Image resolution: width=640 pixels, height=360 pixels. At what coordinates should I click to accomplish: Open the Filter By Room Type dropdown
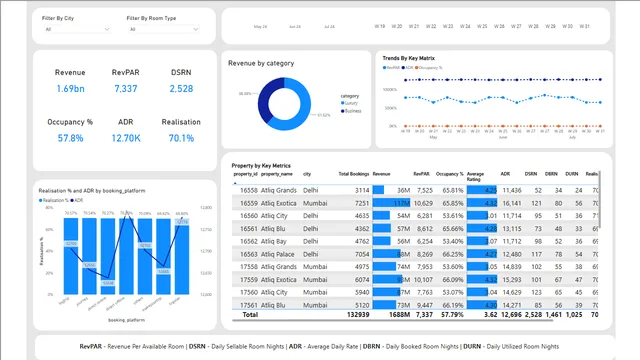click(163, 29)
